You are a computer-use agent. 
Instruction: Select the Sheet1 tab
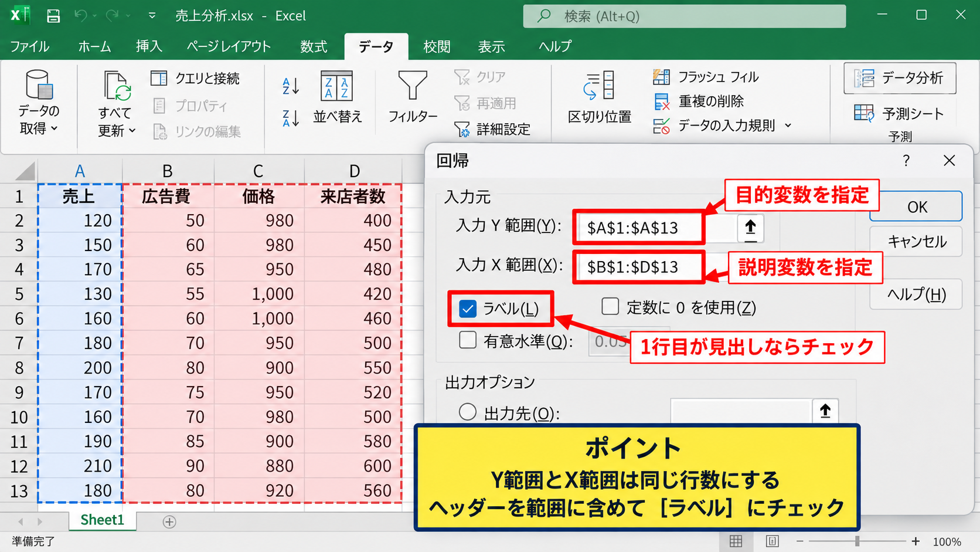[x=103, y=520]
